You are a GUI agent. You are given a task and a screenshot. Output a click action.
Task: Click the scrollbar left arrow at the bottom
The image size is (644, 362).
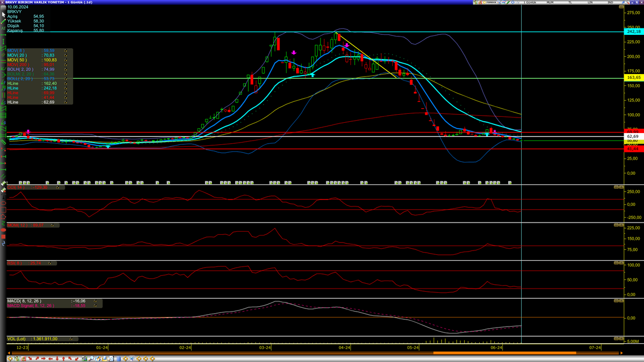[9, 353]
